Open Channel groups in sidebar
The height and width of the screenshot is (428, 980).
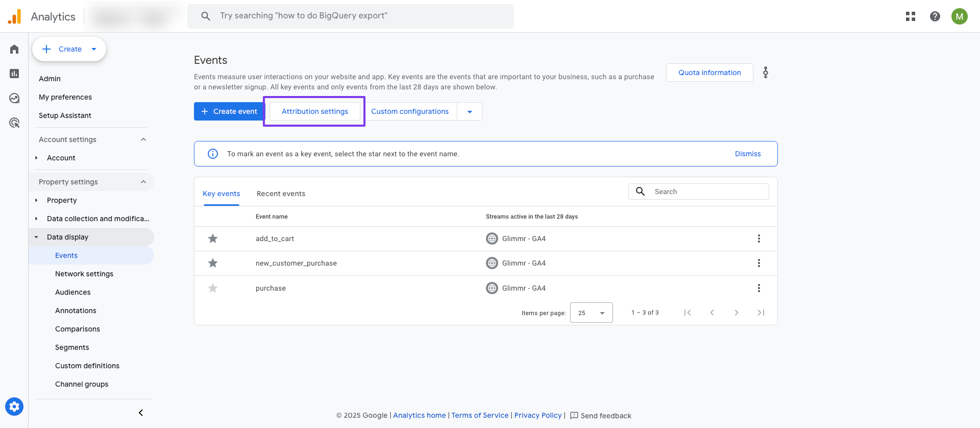(x=82, y=384)
